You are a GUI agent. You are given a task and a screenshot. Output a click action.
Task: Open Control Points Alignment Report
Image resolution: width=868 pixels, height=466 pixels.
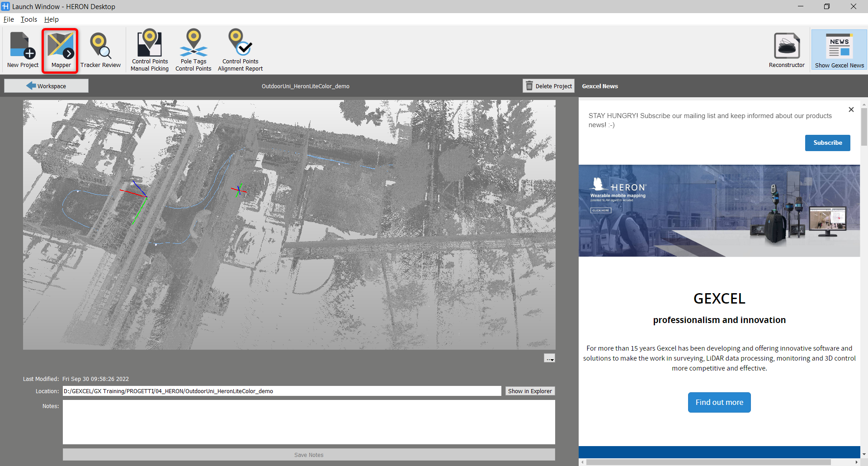click(x=240, y=50)
